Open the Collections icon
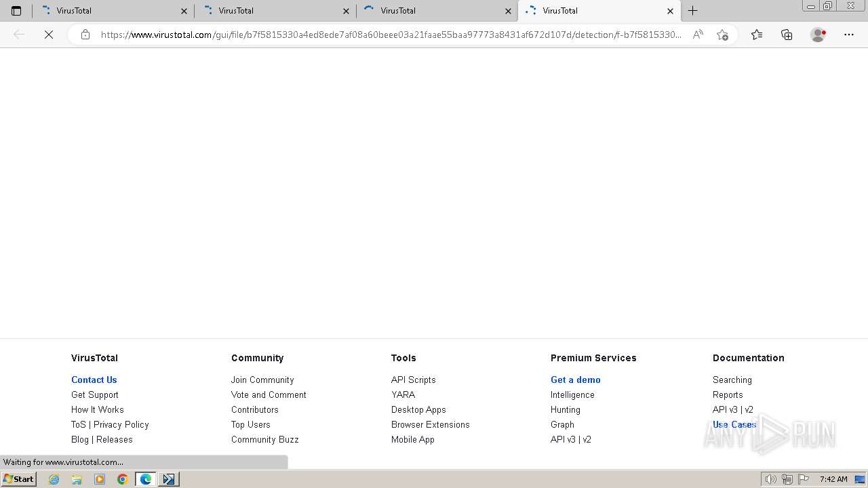The image size is (868, 488). (x=787, y=35)
